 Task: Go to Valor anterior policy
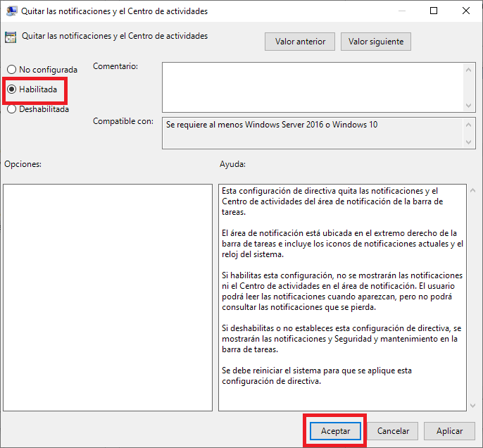click(x=300, y=42)
